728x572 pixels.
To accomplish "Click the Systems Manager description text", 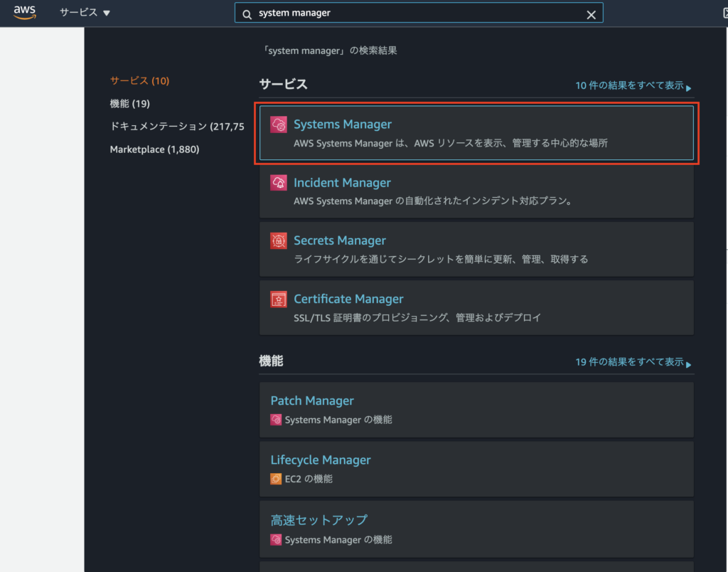I will (x=450, y=143).
